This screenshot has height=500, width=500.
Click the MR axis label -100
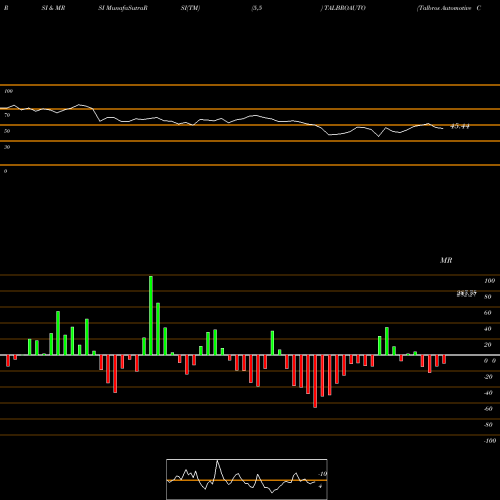tap(490, 441)
